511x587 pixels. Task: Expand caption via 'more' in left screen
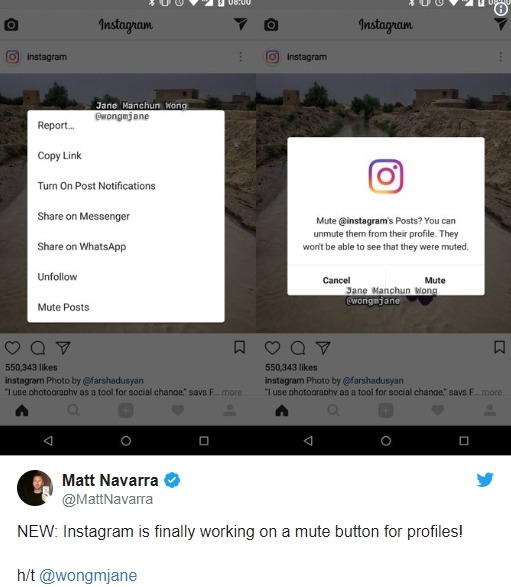pyautogui.click(x=232, y=392)
